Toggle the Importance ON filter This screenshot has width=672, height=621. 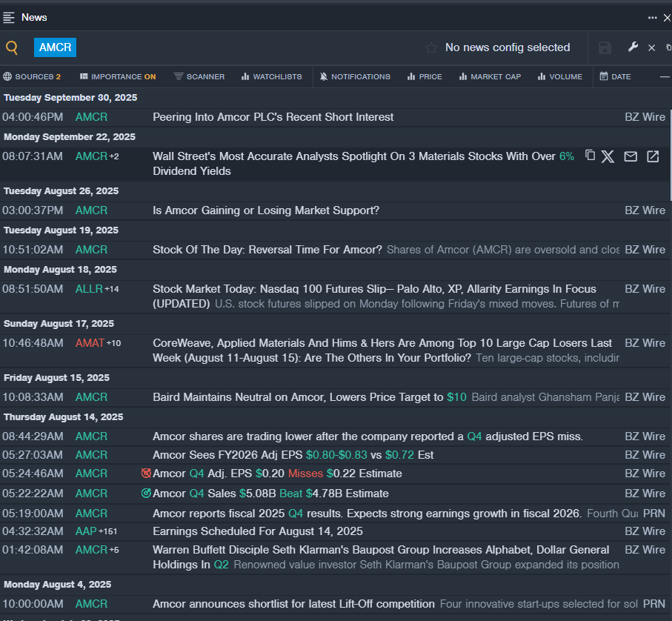tap(118, 76)
